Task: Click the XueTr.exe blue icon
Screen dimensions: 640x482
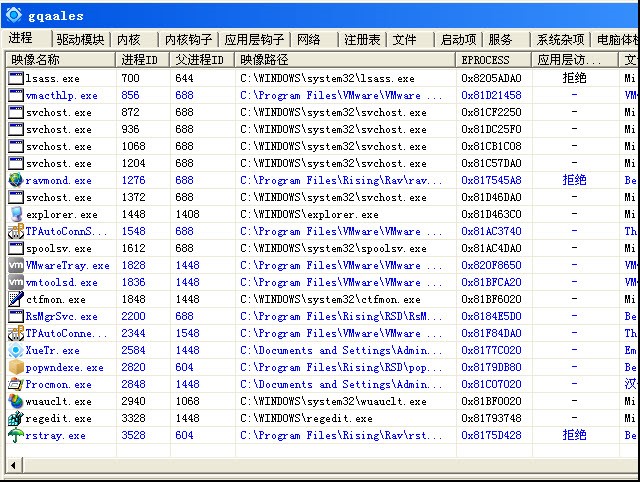Action: [16, 350]
